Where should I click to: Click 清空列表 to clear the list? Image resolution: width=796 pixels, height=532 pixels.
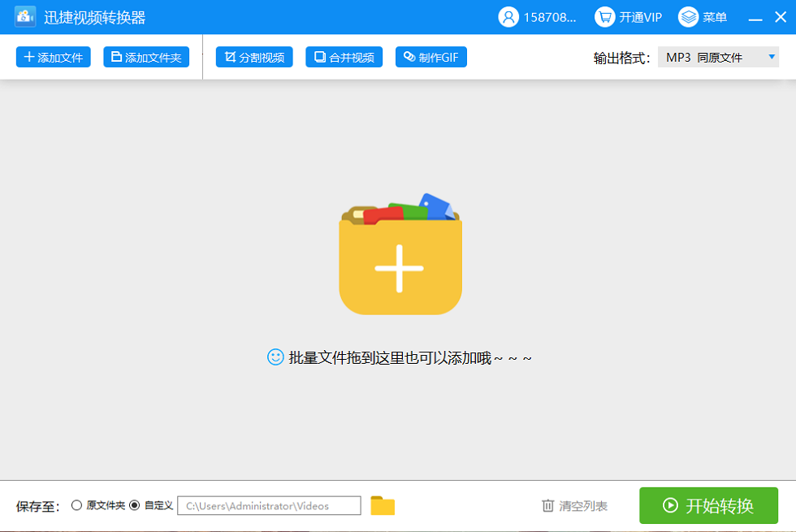[x=575, y=505]
